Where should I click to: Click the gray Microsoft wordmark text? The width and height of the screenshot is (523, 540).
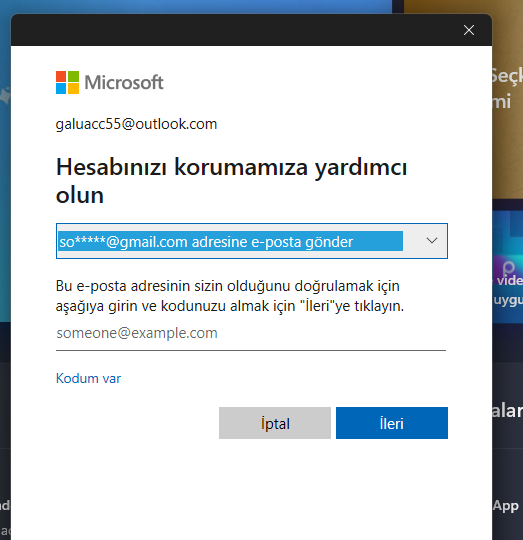[124, 83]
